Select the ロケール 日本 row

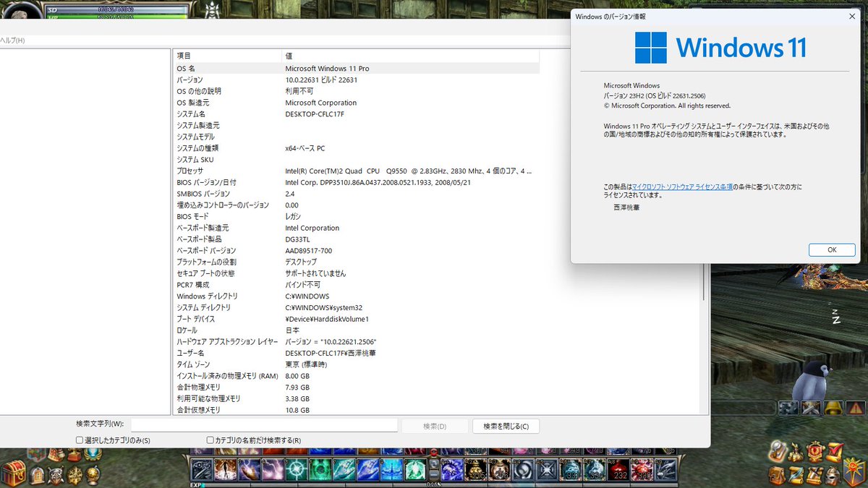click(356, 330)
